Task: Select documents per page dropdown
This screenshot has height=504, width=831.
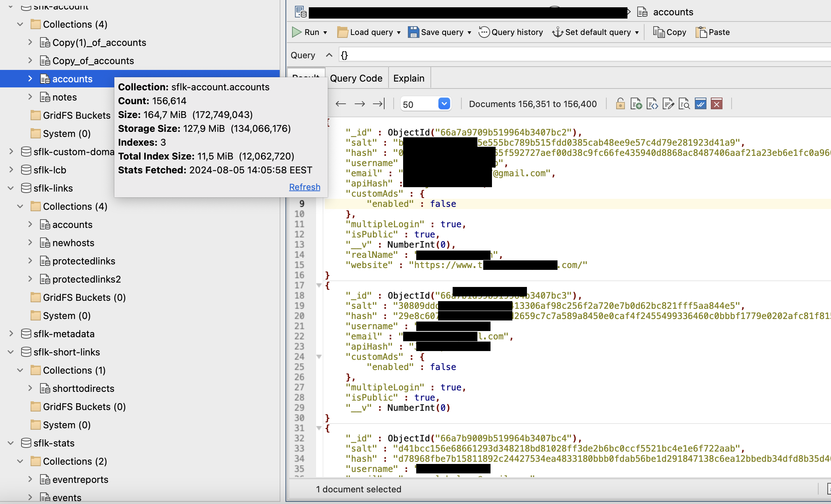Action: click(x=424, y=105)
